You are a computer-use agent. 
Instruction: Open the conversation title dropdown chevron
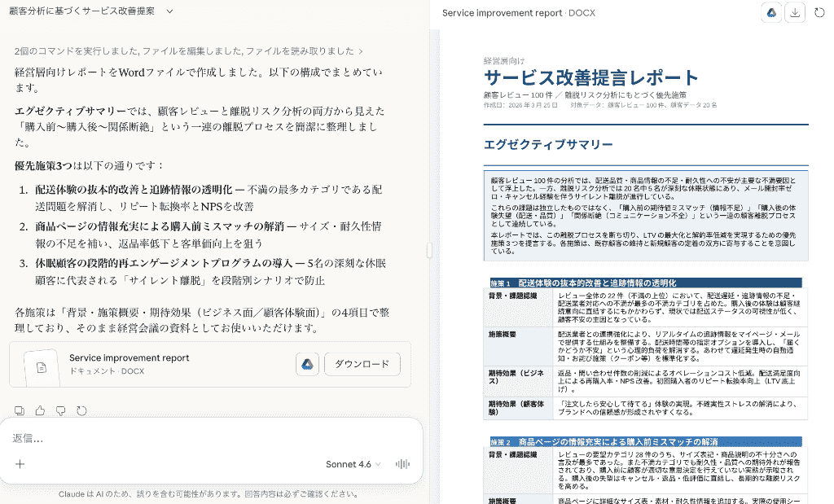coord(169,11)
